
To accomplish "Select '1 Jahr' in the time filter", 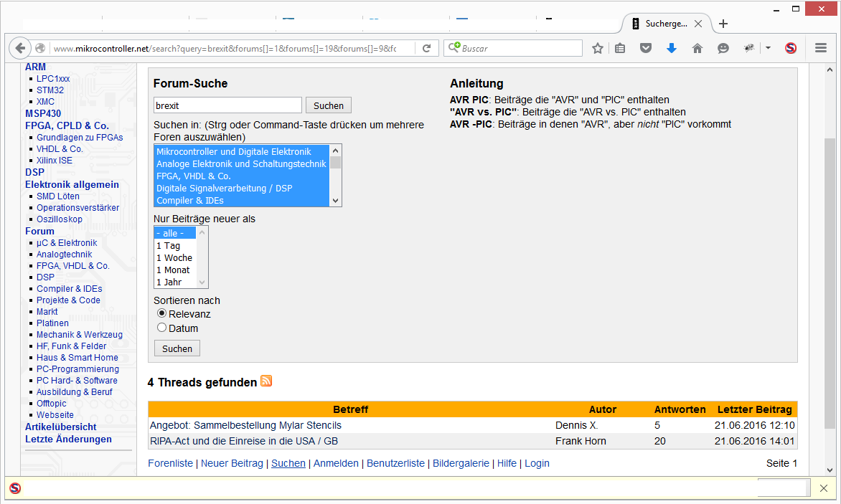I will coord(175,282).
